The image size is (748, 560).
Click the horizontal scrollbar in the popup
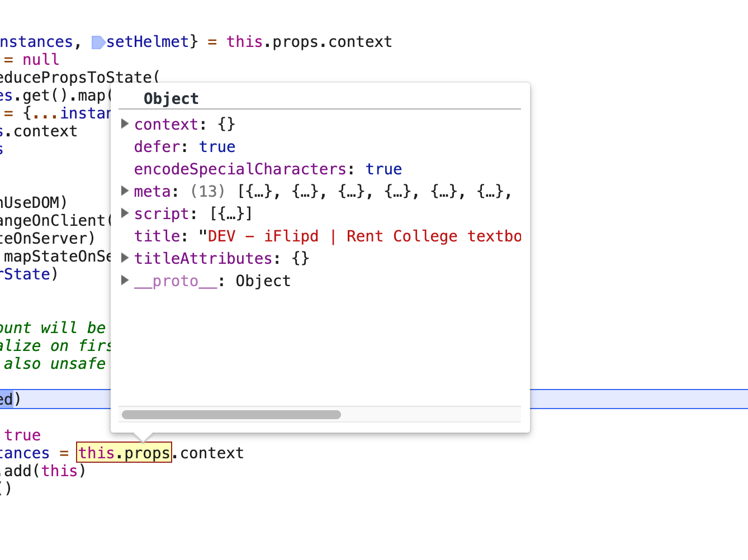pos(231,414)
